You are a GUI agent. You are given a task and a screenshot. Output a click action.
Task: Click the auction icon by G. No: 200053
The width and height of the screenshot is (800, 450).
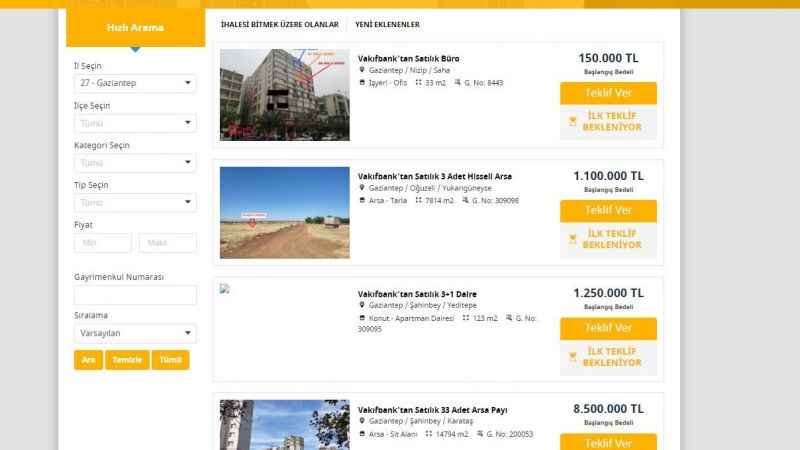coord(480,433)
